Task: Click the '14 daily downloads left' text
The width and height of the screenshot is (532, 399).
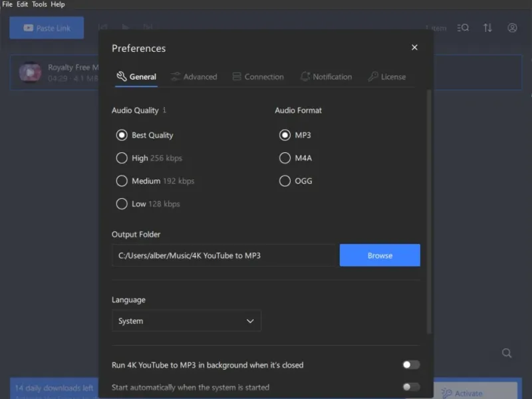Action: click(54, 388)
